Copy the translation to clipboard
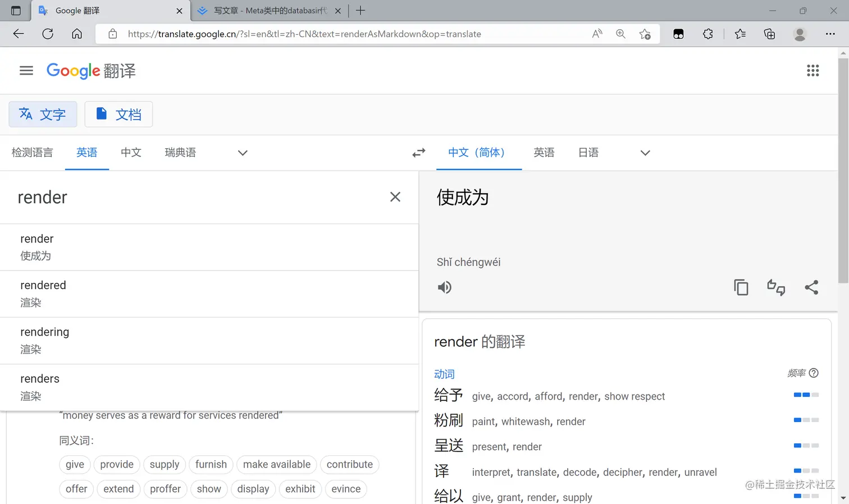849x504 pixels. 741,287
